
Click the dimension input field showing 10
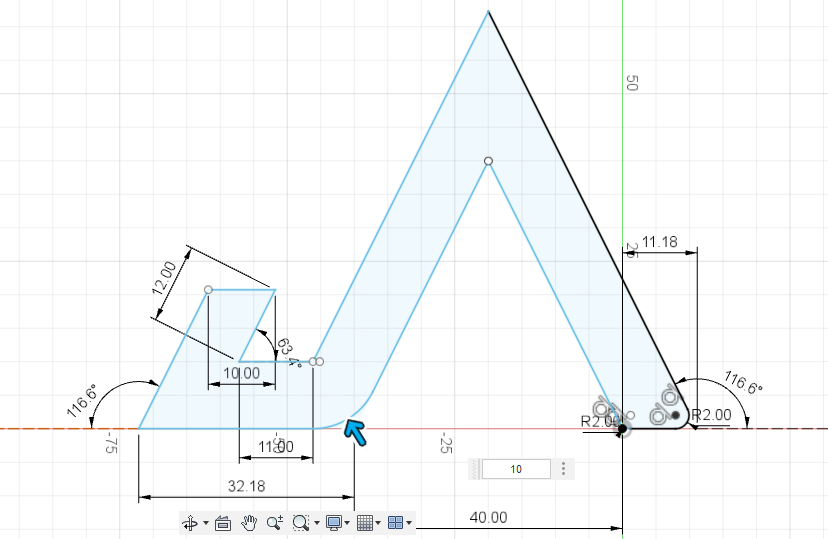click(x=516, y=469)
